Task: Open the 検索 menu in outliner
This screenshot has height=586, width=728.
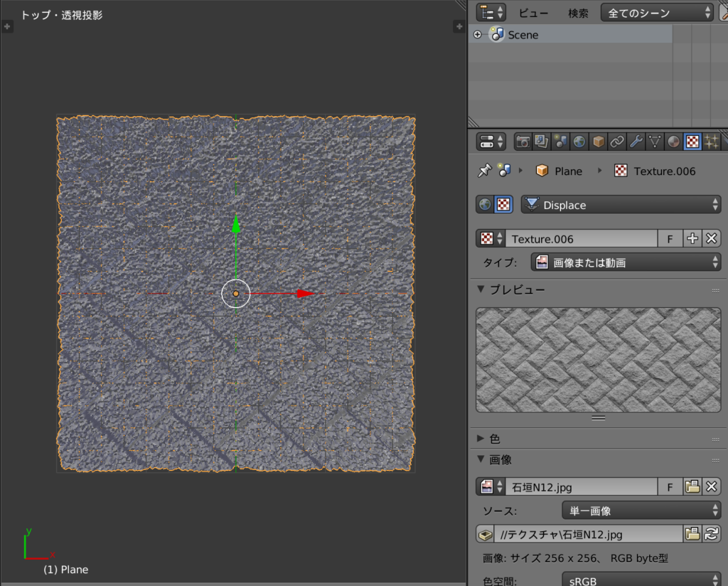Action: [578, 12]
